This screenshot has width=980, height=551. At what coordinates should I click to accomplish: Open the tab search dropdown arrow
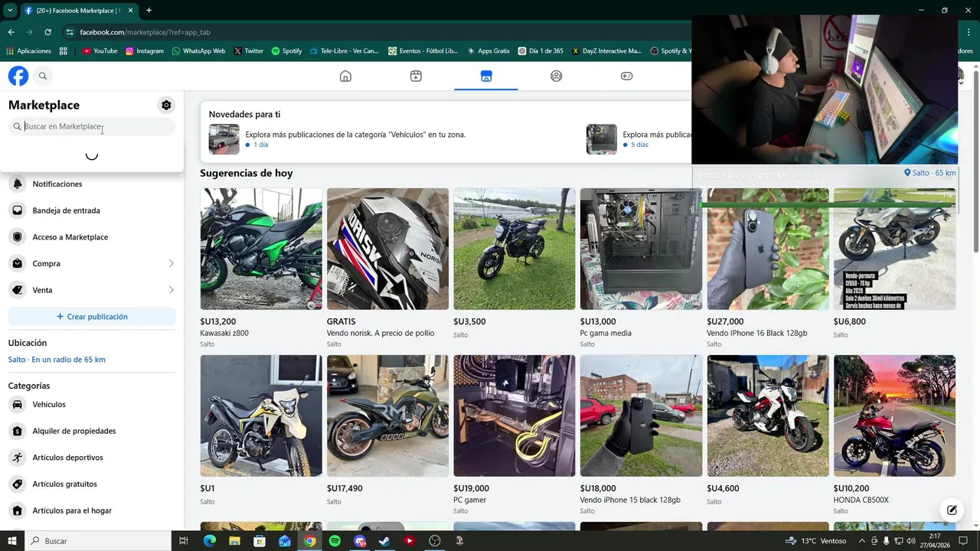pos(10,11)
